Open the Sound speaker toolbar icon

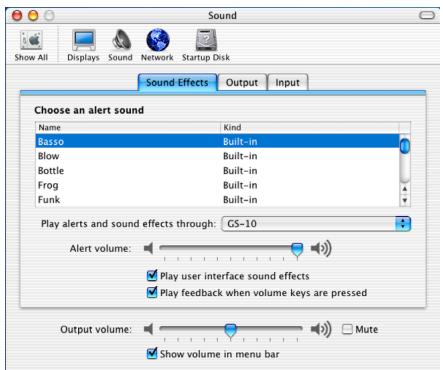(x=120, y=46)
